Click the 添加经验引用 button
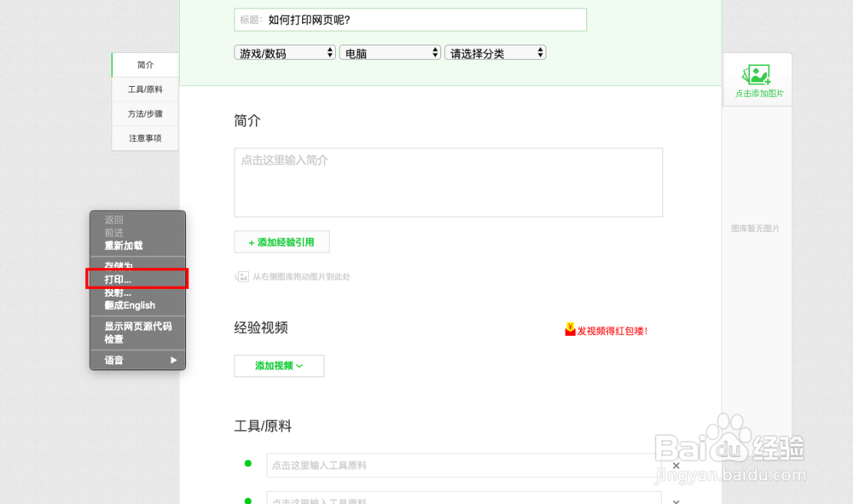Screen dimensions: 853x504 click(281, 241)
